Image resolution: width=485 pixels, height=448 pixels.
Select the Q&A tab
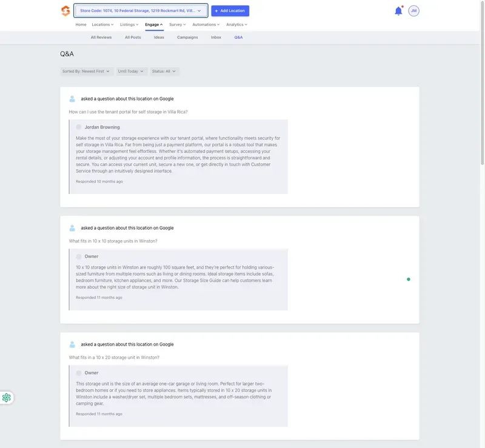click(238, 38)
